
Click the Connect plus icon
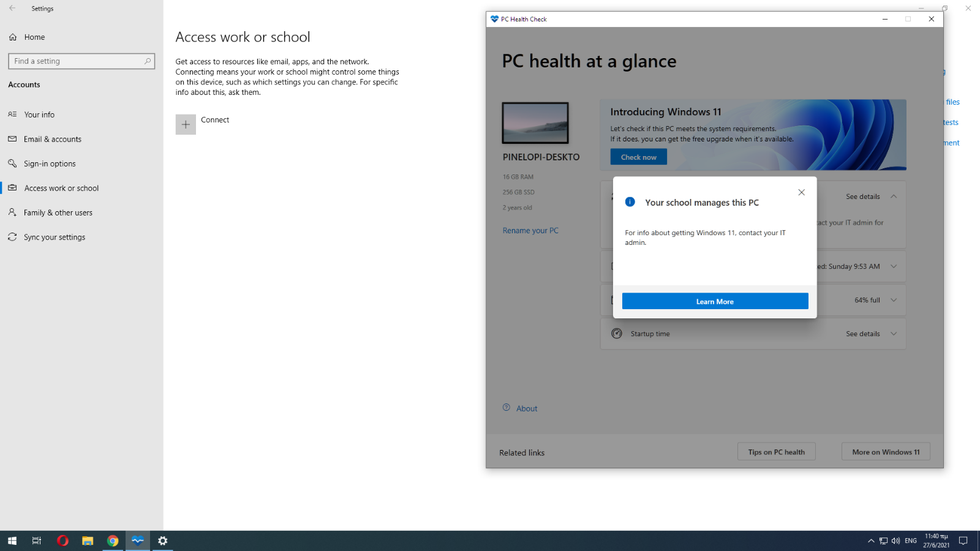click(186, 124)
